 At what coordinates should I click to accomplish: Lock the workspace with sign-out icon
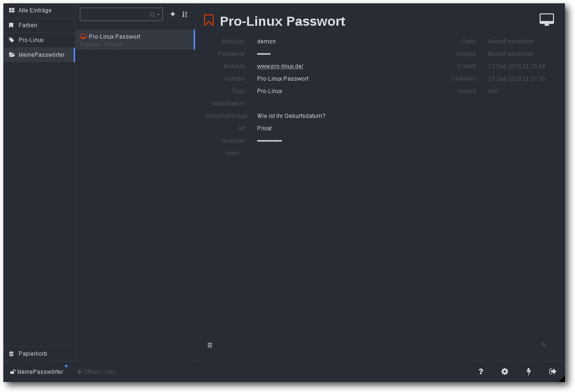click(553, 371)
